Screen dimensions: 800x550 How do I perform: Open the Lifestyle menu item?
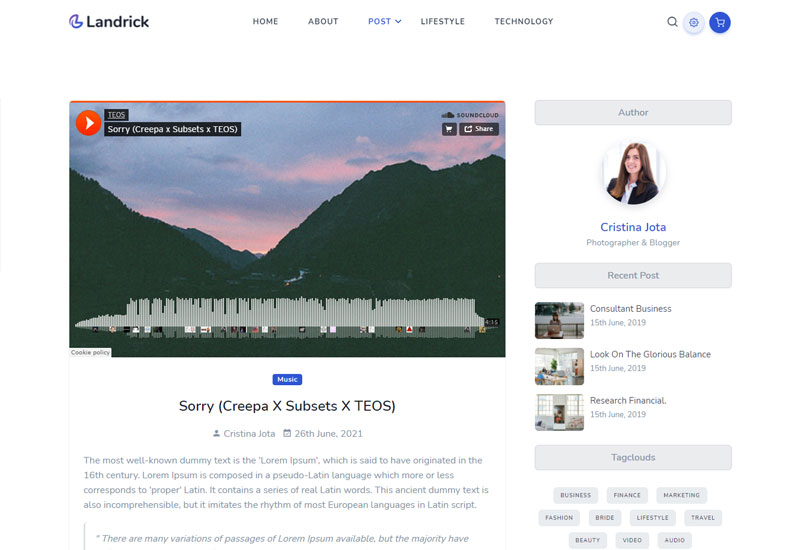point(442,21)
